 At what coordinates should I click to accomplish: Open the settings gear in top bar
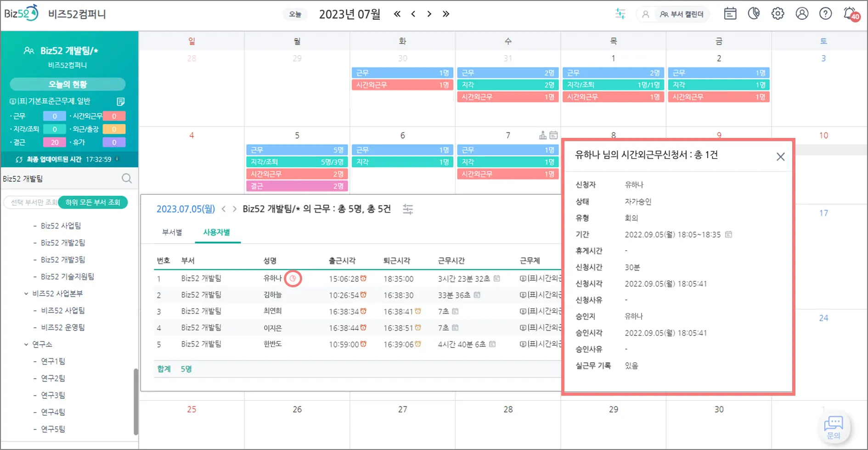(778, 14)
